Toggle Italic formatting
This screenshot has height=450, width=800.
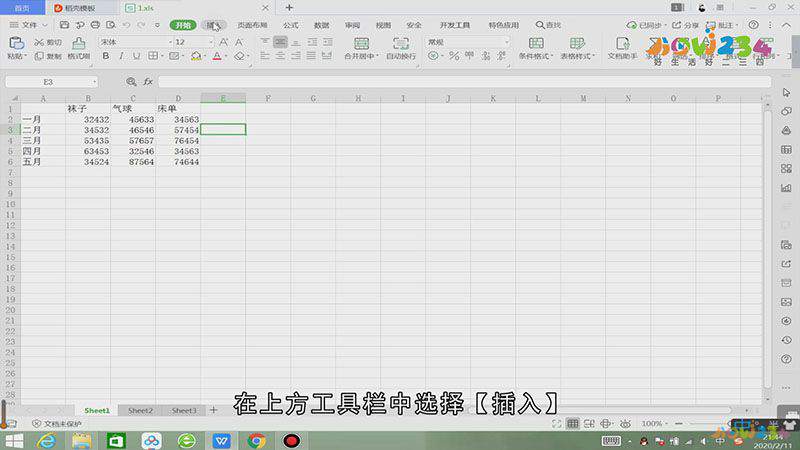[121, 56]
